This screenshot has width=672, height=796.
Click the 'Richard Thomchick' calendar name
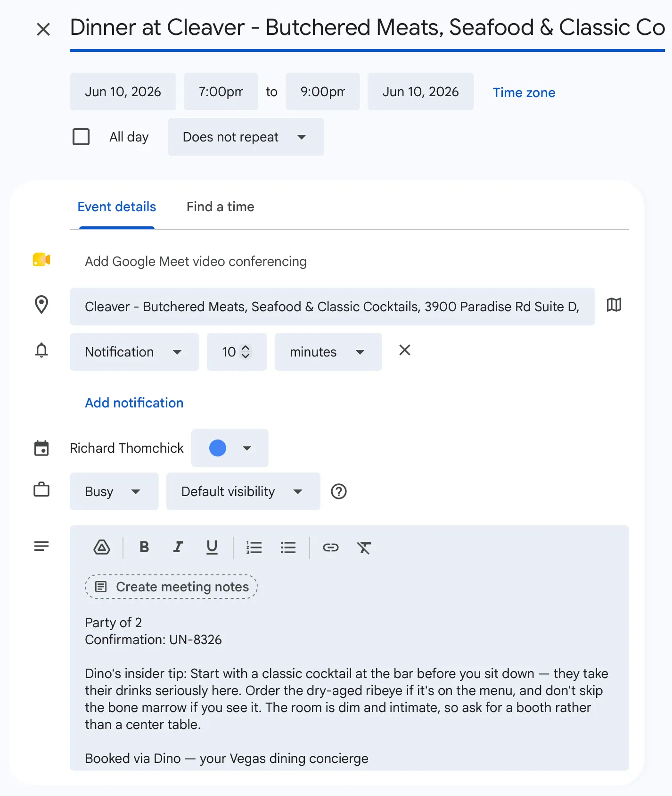[x=127, y=448]
